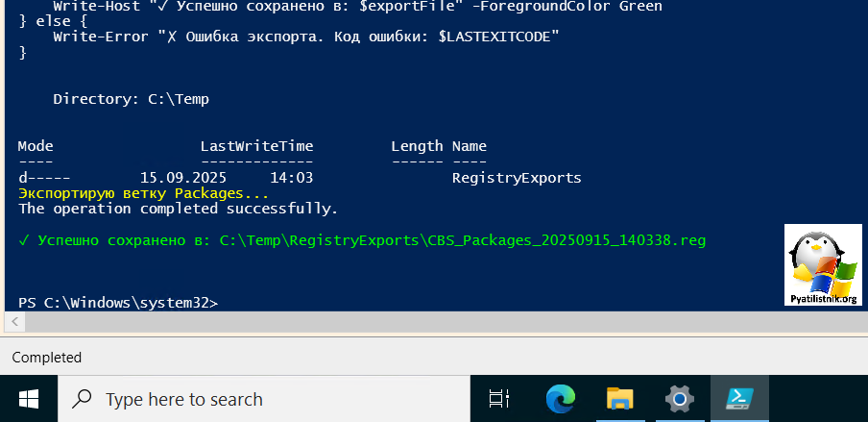Click the 'Completed' status bar text
This screenshot has height=422, width=868.
click(47, 358)
